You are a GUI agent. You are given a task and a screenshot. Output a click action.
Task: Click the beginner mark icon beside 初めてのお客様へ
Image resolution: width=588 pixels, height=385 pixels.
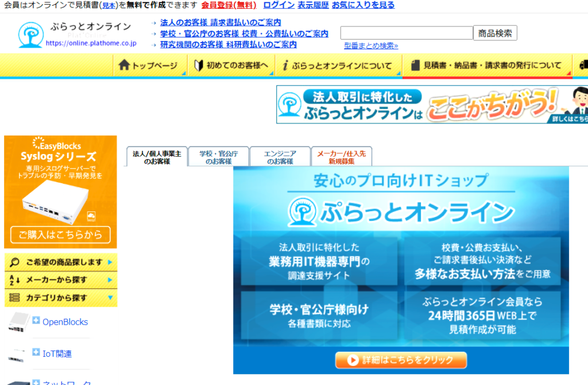tap(198, 66)
